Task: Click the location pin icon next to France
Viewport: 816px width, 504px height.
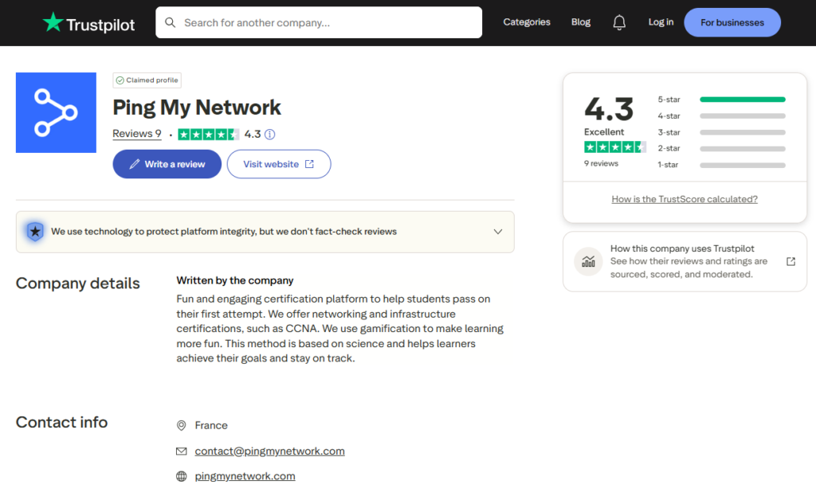Action: pyautogui.click(x=182, y=425)
